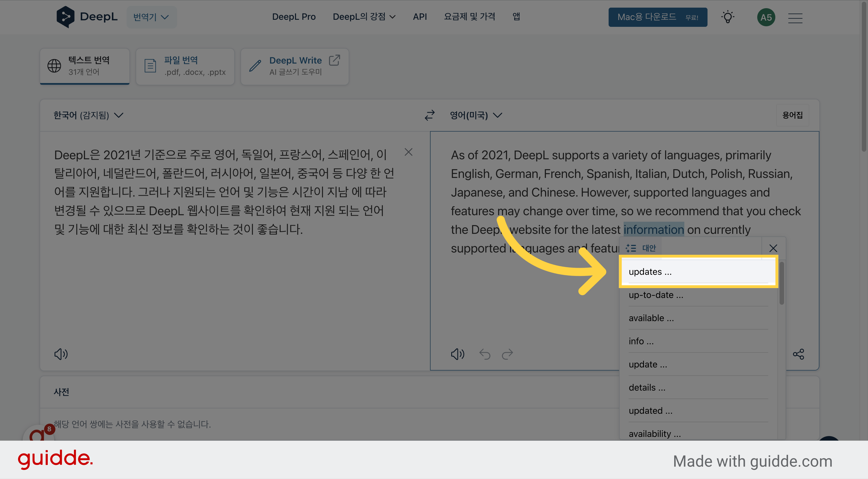
Task: Click the globe icon in 텍스트 번역
Action: tap(54, 66)
